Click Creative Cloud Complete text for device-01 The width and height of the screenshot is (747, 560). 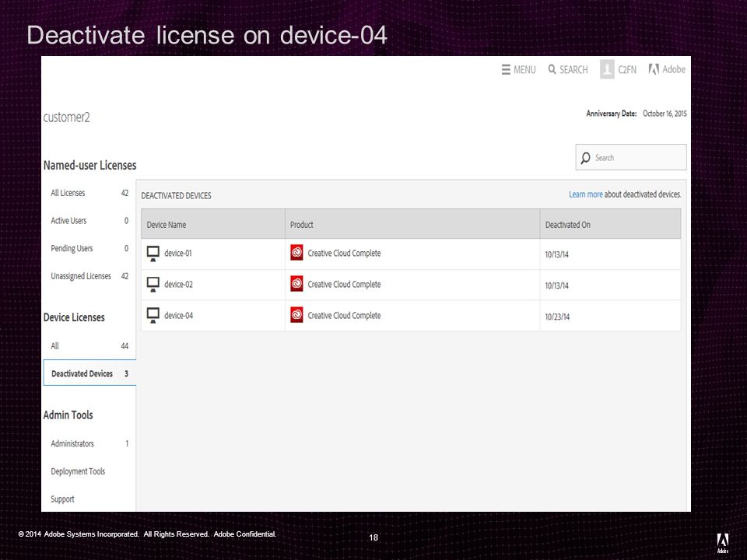pos(344,254)
